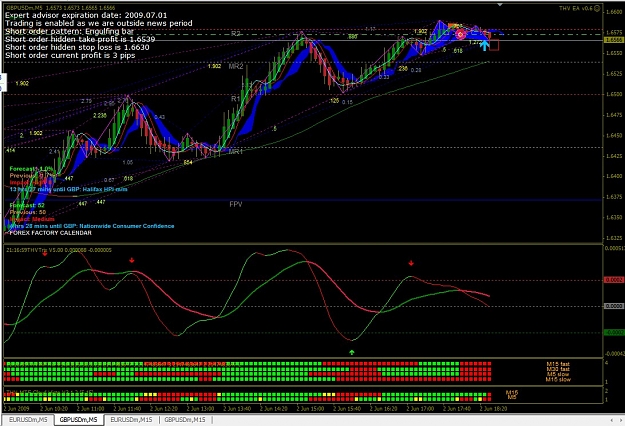Viewport: 625px width, 426px height.
Task: Click the cyan up arrow on the price chart
Action: click(484, 45)
